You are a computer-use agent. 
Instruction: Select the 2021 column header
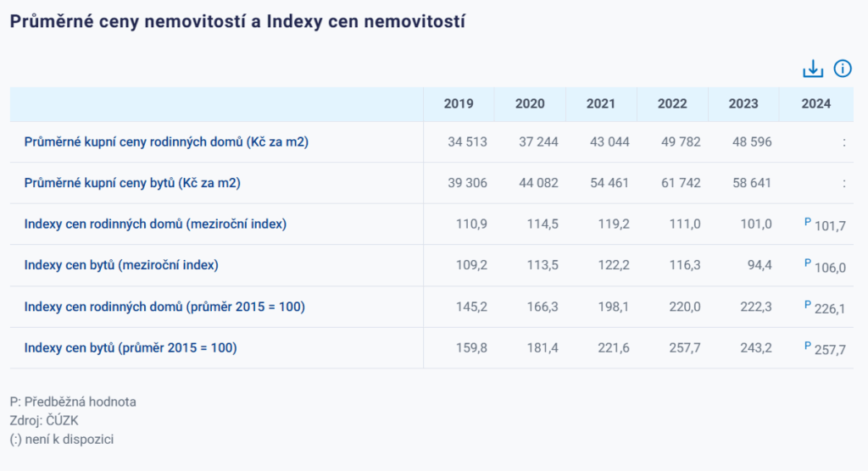pyautogui.click(x=601, y=104)
